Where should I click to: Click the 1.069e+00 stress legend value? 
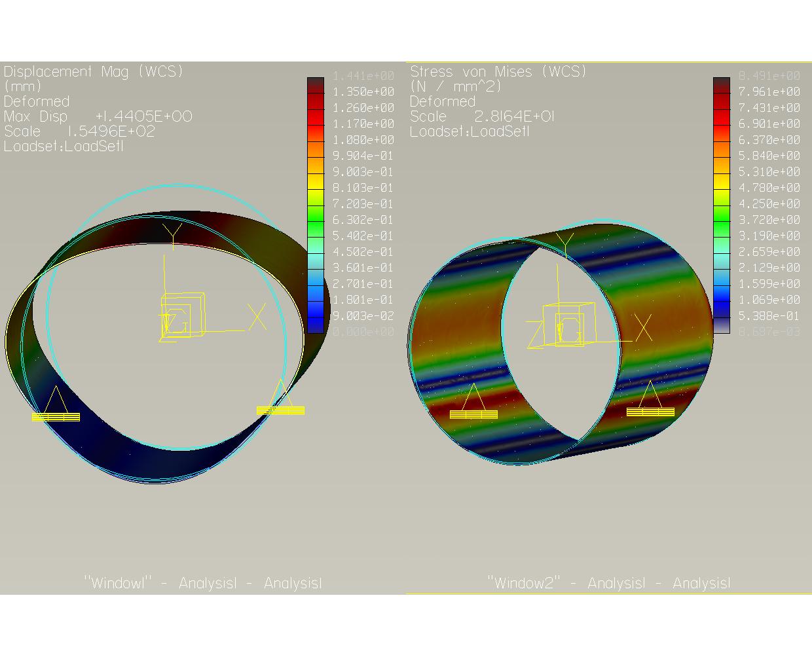(769, 300)
